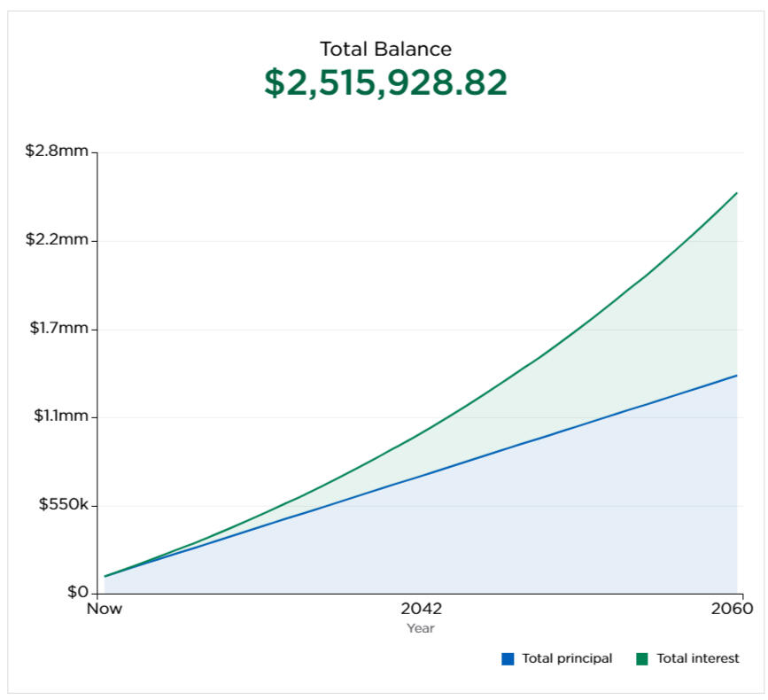The image size is (768, 700).
Task: Select the Total Balance heading text
Action: click(x=385, y=49)
